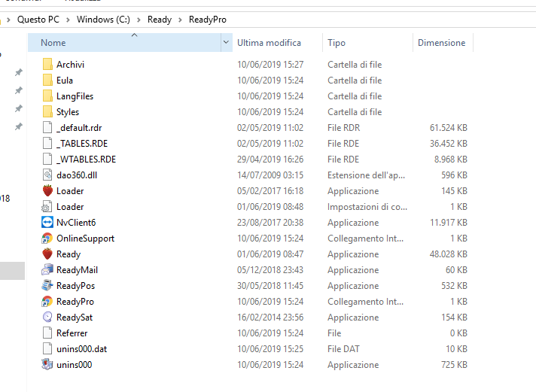Select the ReadyMail file name
Image resolution: width=536 pixels, height=392 pixels.
(78, 270)
